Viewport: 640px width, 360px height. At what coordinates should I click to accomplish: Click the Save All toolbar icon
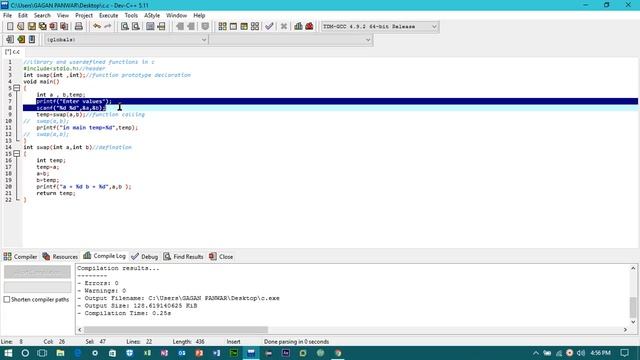(42, 27)
